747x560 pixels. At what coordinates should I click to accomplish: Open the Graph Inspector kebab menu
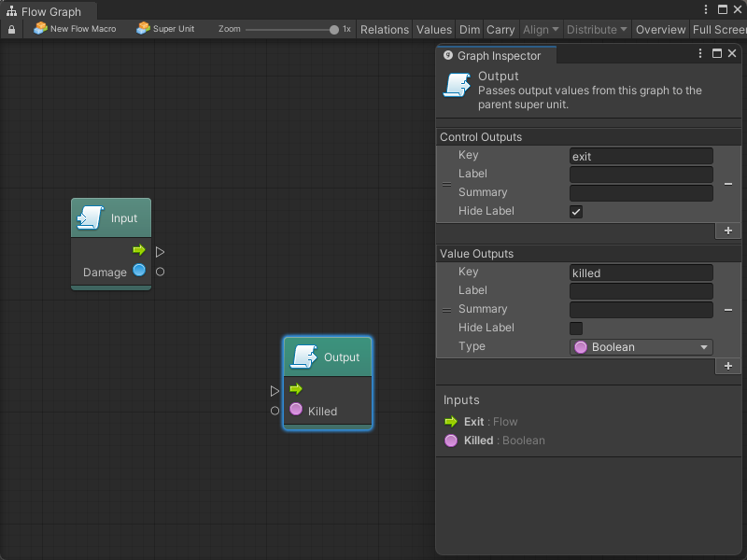click(x=700, y=54)
